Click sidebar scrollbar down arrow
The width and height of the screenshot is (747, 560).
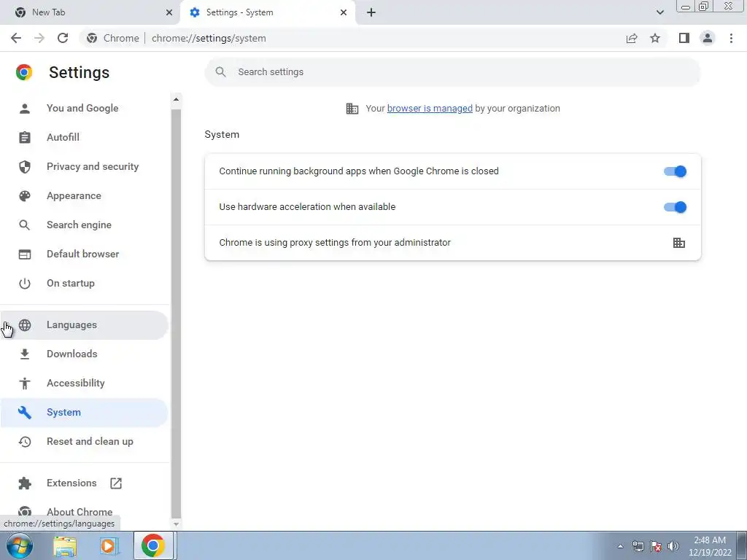click(176, 524)
